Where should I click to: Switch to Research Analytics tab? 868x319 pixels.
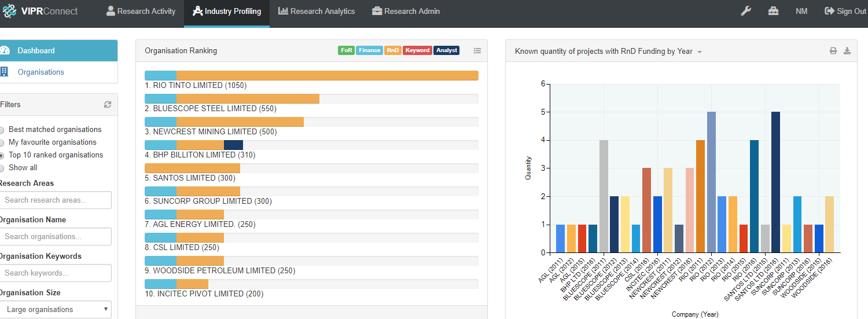(x=317, y=12)
